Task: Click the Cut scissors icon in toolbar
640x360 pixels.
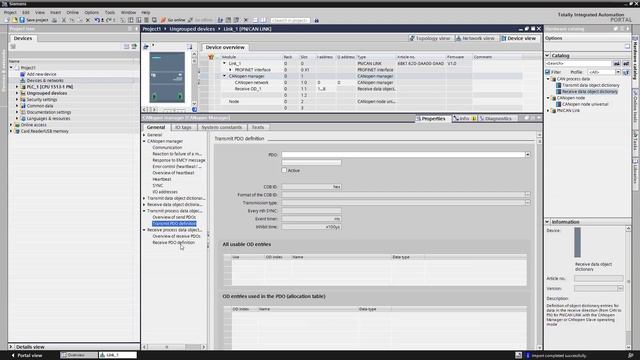Action: (64, 20)
